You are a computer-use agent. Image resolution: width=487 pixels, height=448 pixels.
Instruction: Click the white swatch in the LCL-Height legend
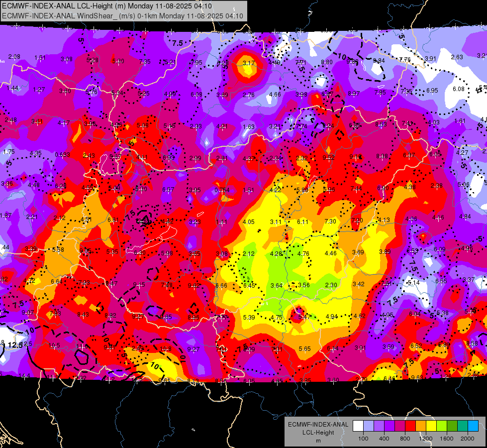click(358, 426)
